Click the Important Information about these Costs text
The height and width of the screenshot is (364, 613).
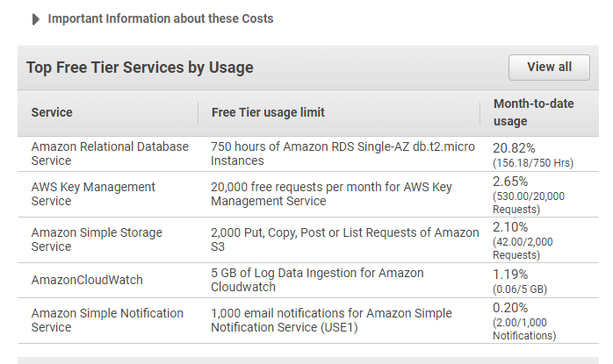point(160,18)
